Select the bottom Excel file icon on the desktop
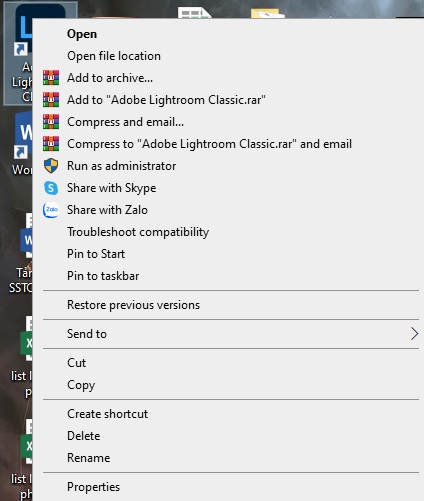Viewport: 424px width, 501px height. (x=26, y=441)
